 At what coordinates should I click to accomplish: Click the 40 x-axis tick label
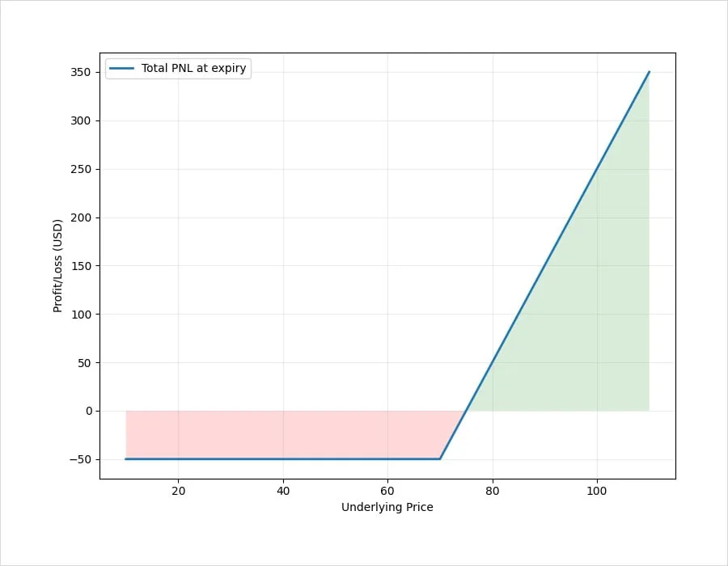click(x=283, y=491)
